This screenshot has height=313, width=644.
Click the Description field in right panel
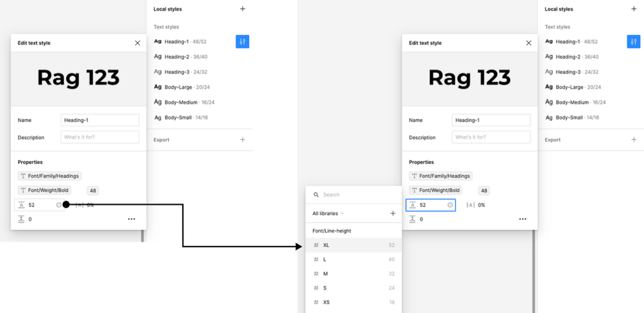pos(491,137)
